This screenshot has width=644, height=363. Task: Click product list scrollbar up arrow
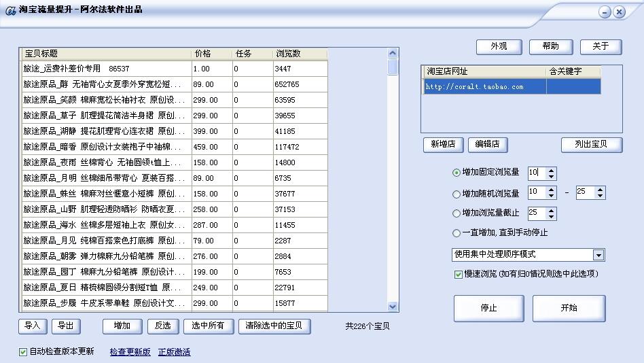click(x=393, y=54)
